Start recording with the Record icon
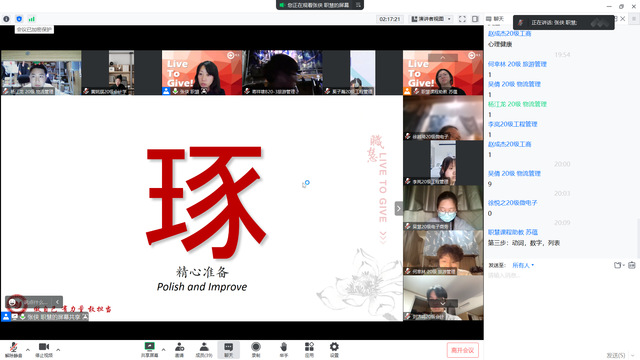 point(256,349)
